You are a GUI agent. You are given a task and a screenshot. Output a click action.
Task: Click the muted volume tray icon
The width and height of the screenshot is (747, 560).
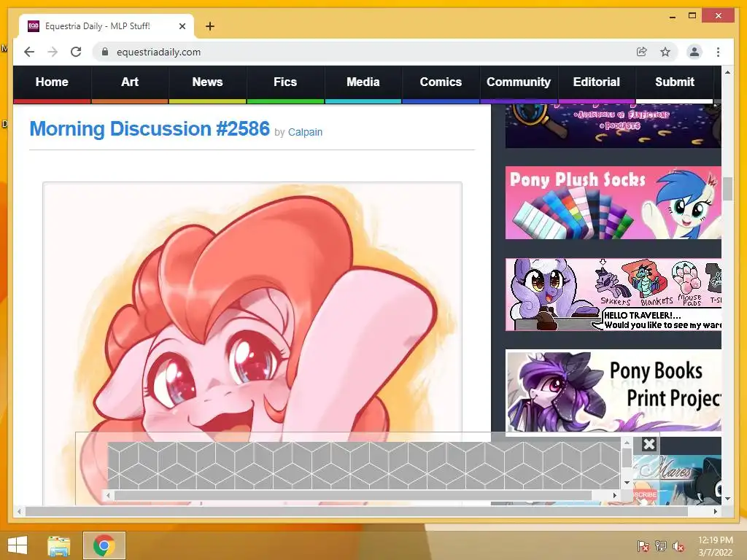coord(678,546)
